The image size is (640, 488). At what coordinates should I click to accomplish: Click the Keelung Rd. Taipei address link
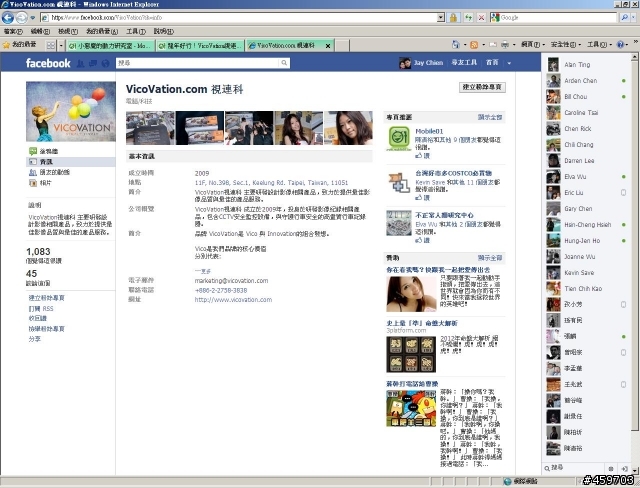click(x=271, y=182)
